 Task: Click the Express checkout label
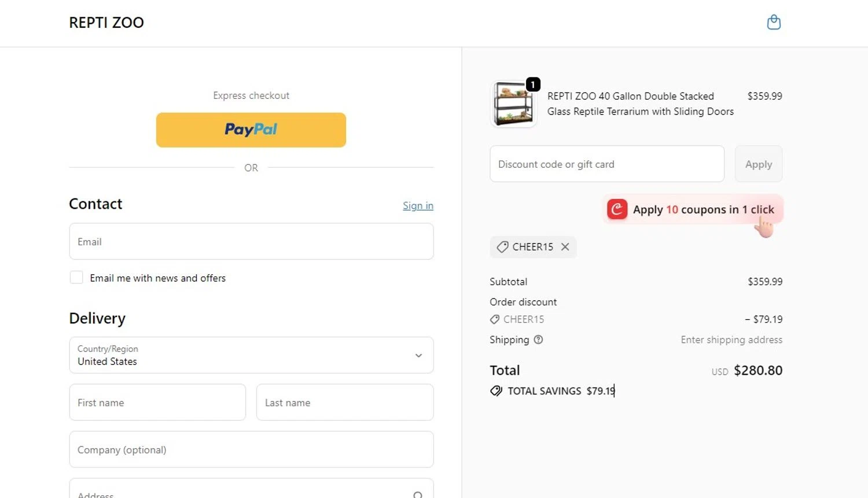pyautogui.click(x=251, y=95)
